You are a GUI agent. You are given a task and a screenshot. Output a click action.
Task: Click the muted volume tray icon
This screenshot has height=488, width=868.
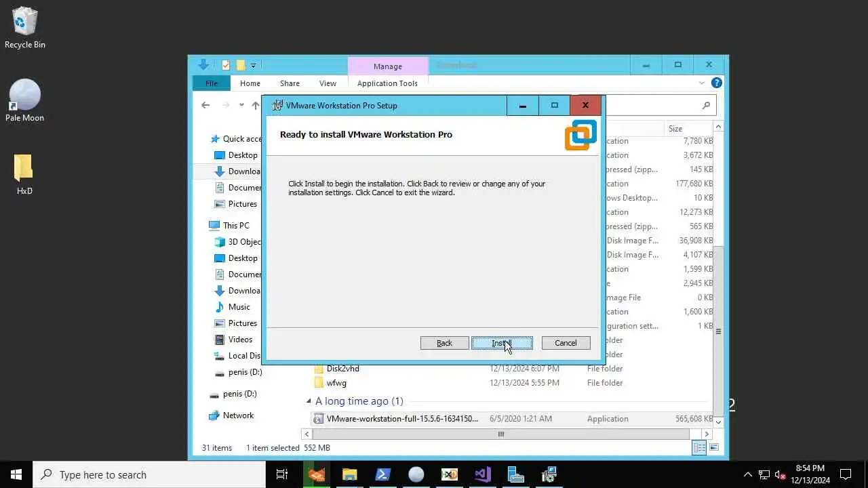(781, 474)
